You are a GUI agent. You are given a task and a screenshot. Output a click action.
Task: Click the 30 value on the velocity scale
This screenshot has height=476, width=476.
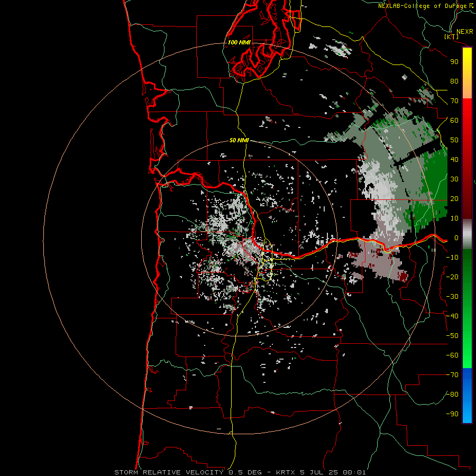454,179
